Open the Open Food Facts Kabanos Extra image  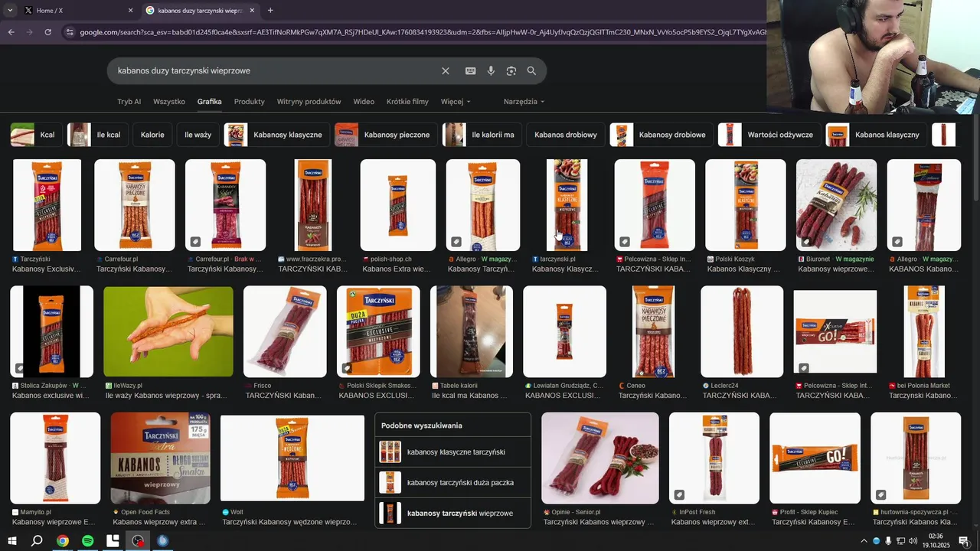pyautogui.click(x=160, y=458)
